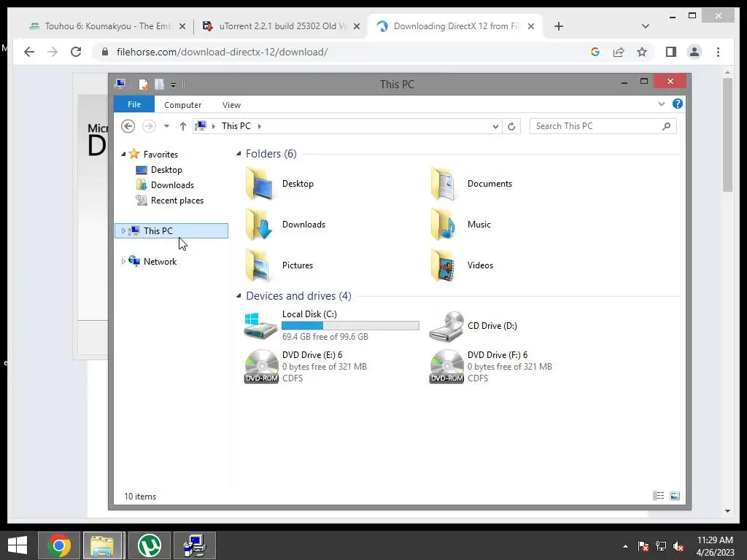Open the Documents folder icon
The height and width of the screenshot is (560, 747).
[444, 184]
